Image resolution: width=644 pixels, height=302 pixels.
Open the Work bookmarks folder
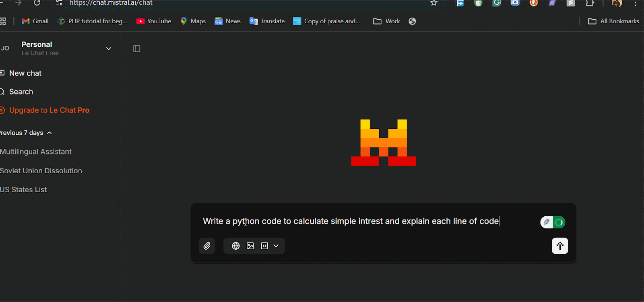[386, 21]
